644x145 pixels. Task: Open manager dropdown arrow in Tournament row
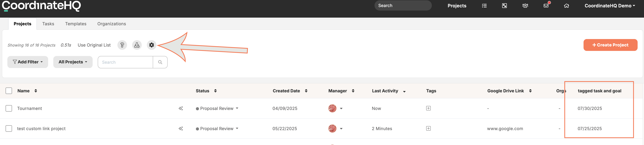(341, 109)
